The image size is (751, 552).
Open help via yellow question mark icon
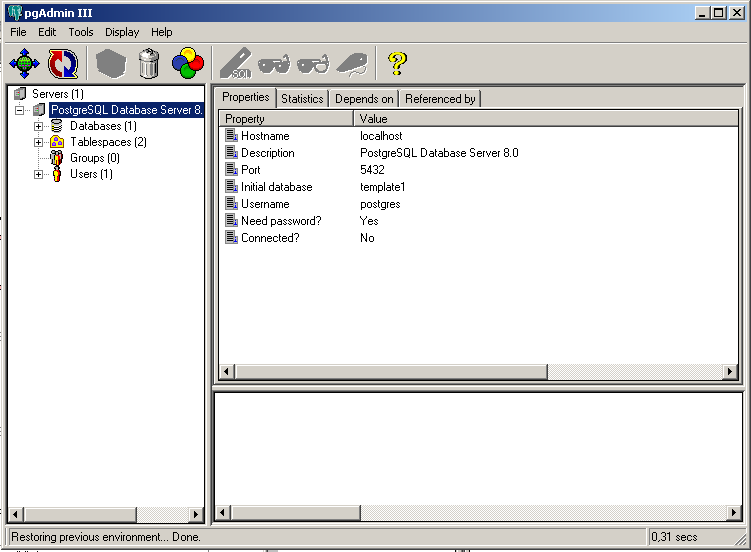point(397,63)
